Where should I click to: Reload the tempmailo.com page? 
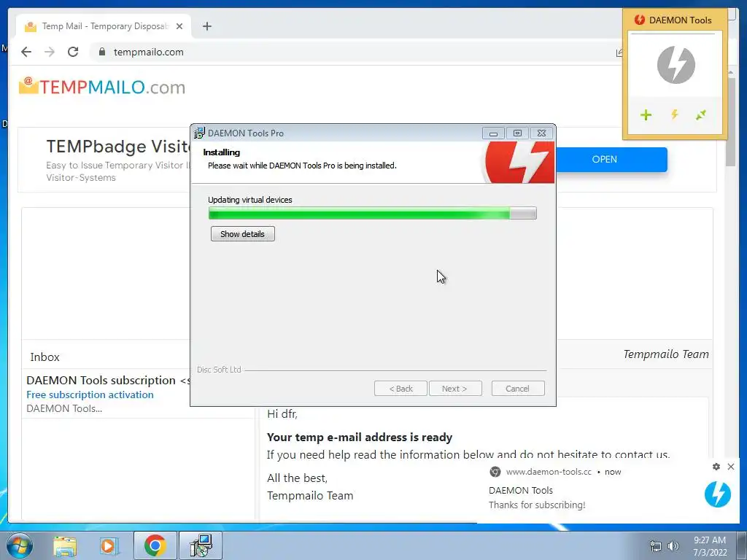(73, 52)
